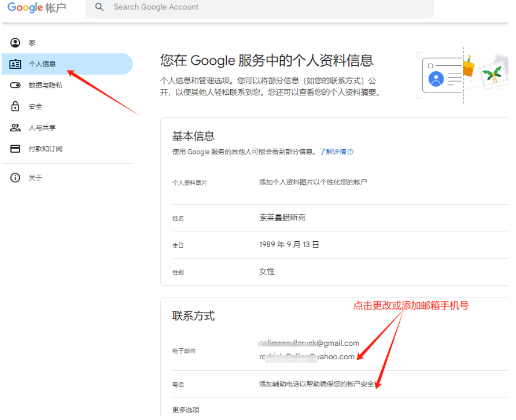Viewport: 516px width, 420px height.
Task: Open the 安全 sidebar item
Action: [68, 106]
